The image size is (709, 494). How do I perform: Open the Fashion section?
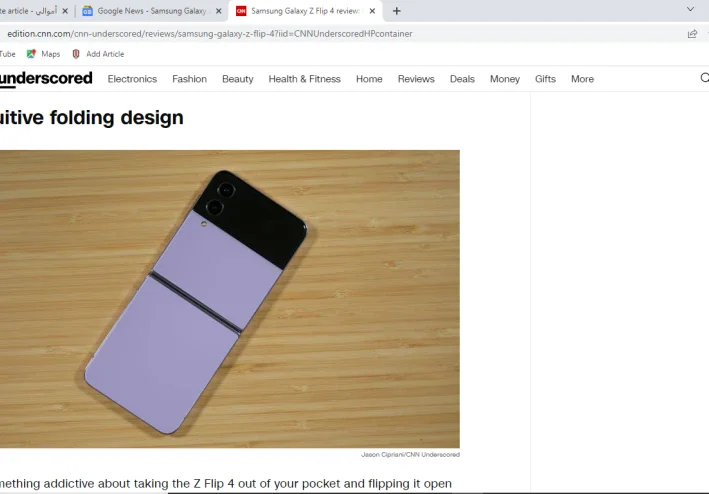tap(189, 79)
